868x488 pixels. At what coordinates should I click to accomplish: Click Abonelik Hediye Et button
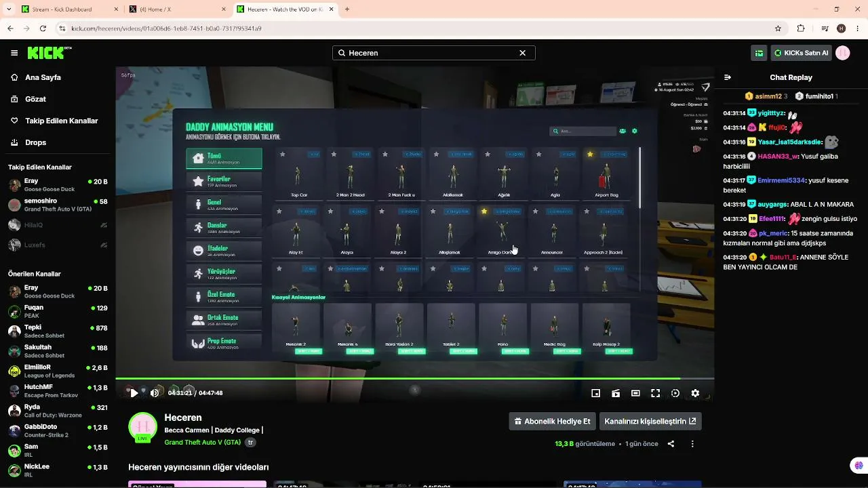tap(552, 421)
